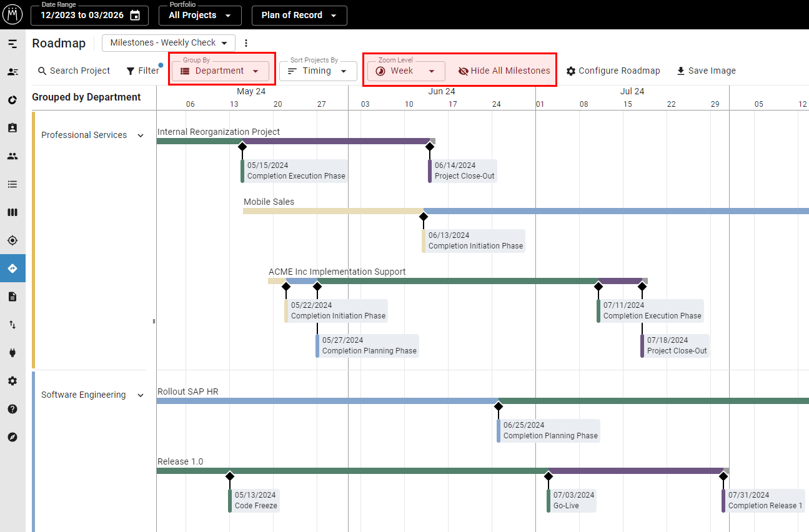The width and height of the screenshot is (809, 532).
Task: Open the Reports document icon
Action: click(x=12, y=296)
